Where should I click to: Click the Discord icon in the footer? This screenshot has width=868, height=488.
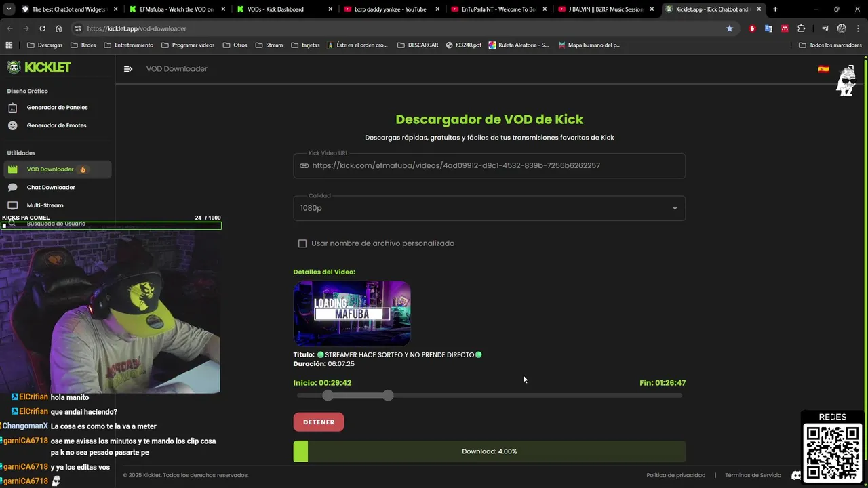(x=796, y=475)
